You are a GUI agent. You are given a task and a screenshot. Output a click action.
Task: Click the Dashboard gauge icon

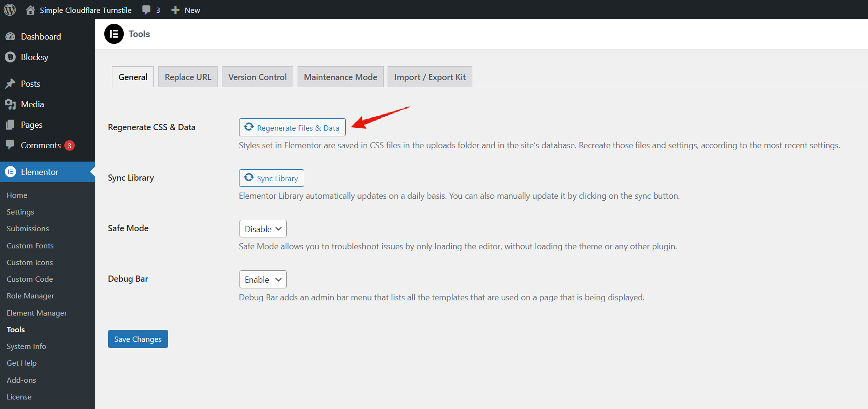point(10,37)
